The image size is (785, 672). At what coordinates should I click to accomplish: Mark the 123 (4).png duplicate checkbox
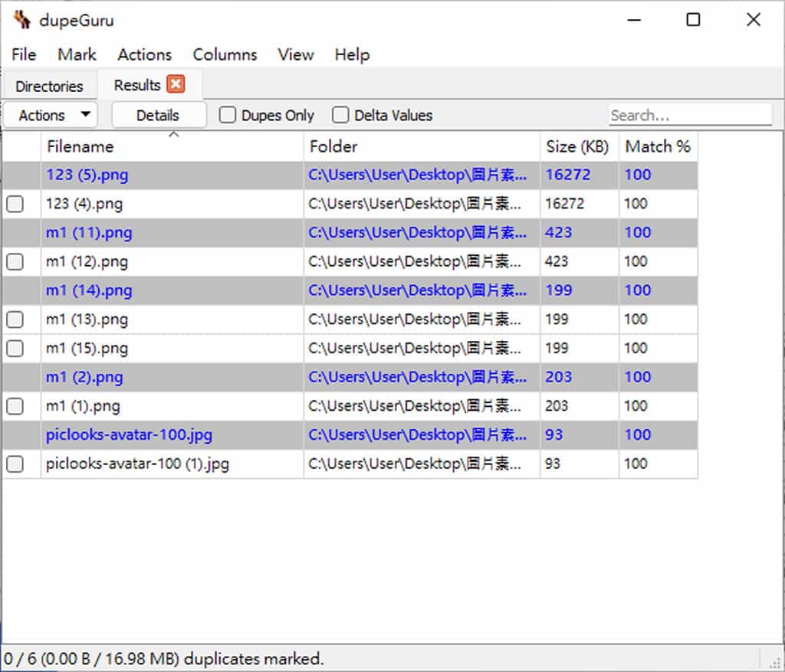15,204
